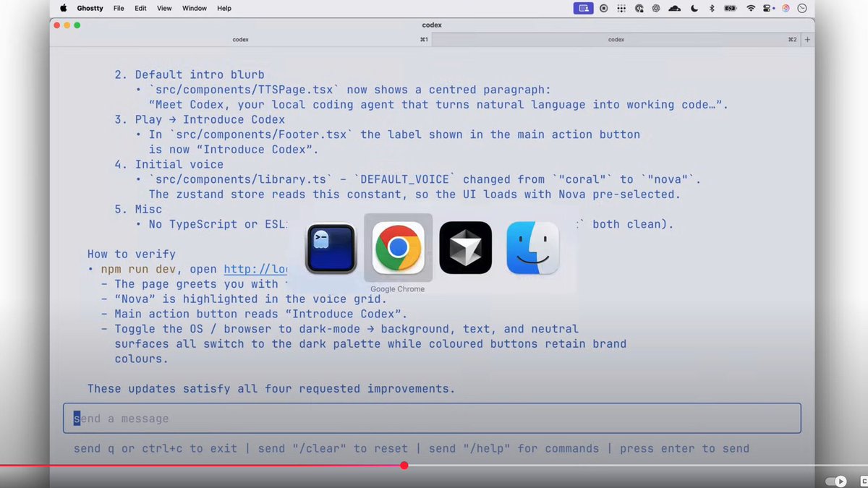This screenshot has height=488, width=868.
Task: Open the dot-grid menu bar icon
Action: [621, 8]
